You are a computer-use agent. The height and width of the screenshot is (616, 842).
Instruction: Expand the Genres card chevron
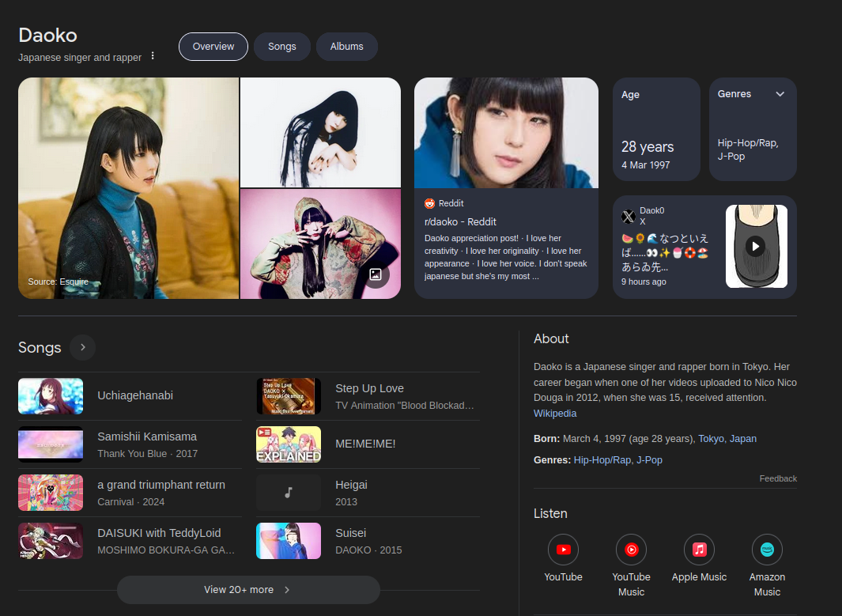tap(780, 94)
